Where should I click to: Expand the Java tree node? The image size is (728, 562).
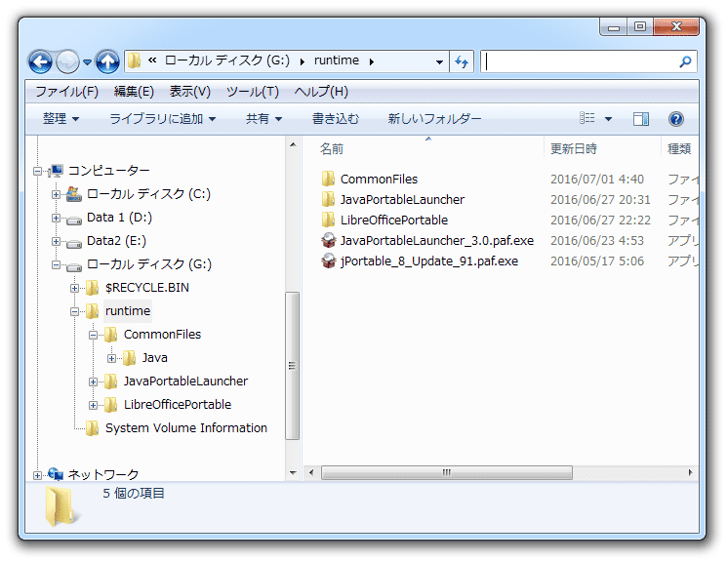click(x=112, y=358)
